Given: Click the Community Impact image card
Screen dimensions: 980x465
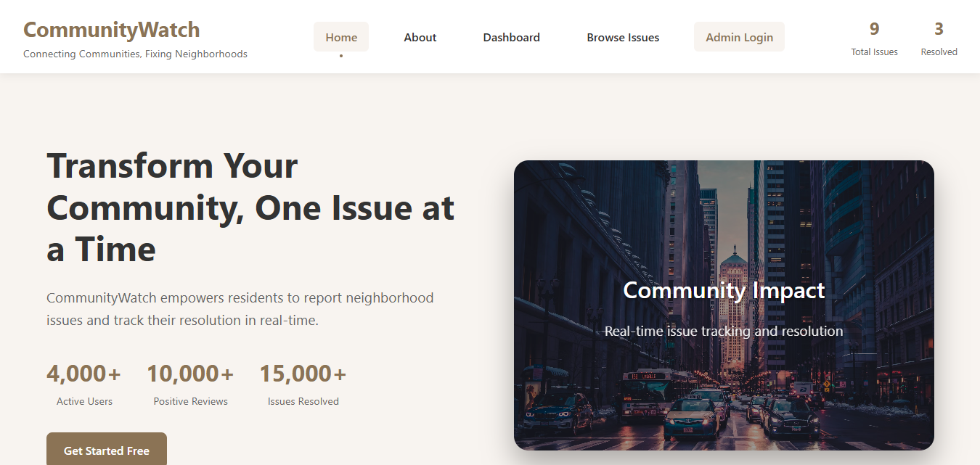Looking at the screenshot, I should coord(724,305).
